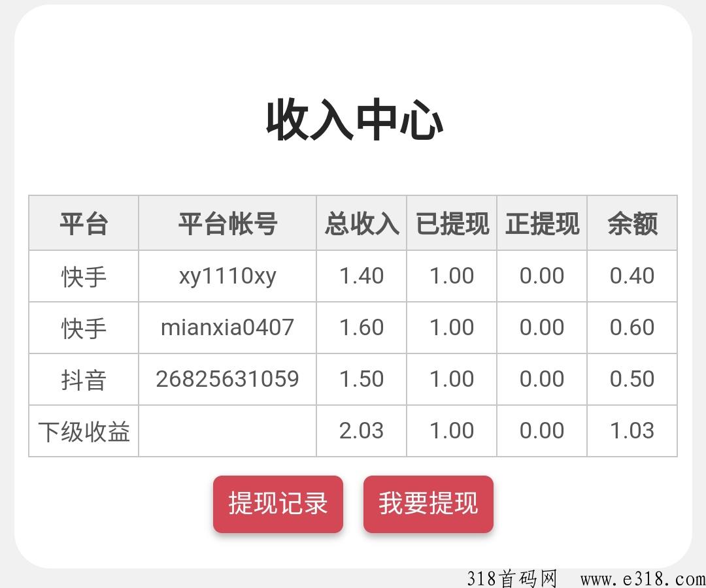Screen dimensions: 706x588
Task: Select the balance 1.03 of 下级收益
Action: [x=632, y=431]
